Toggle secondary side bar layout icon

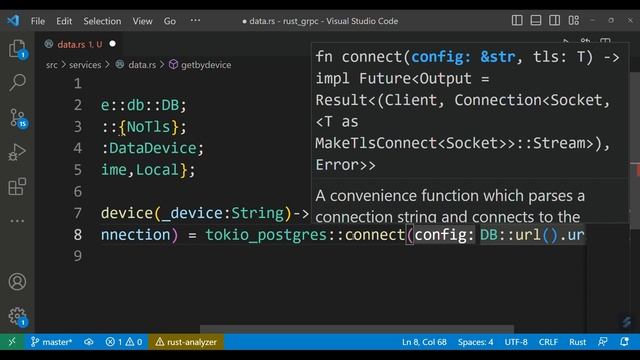554,20
